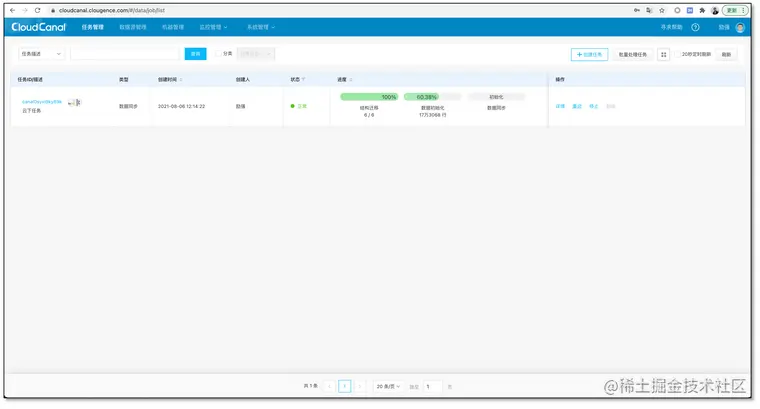Click the 创建任务 button
Screen dimensions: 760x409
589,55
